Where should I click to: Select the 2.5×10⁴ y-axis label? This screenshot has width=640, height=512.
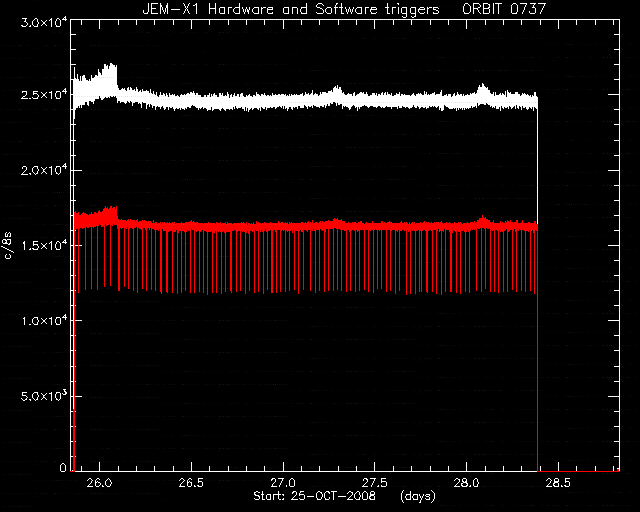[x=44, y=94]
